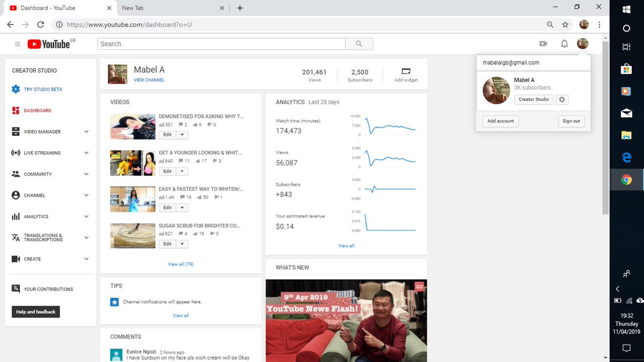Screen dimensions: 644x362
Task: Open Windows Start button
Action: [626, 9]
